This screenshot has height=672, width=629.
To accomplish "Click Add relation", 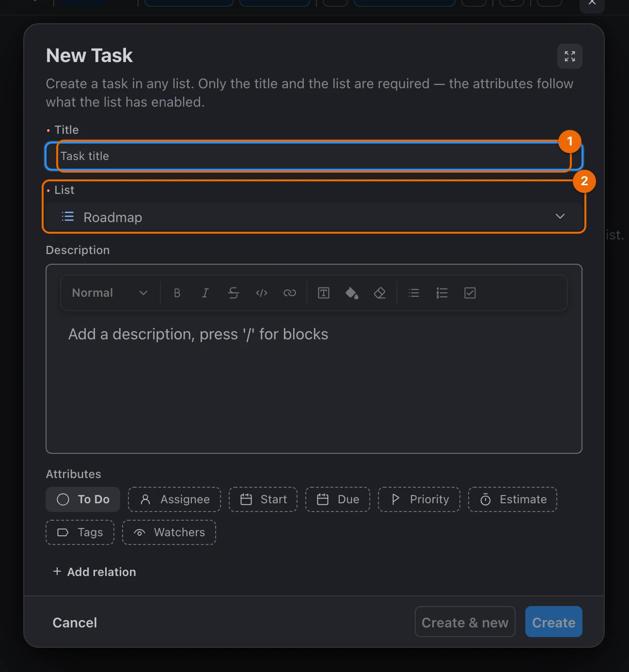I will tap(94, 572).
